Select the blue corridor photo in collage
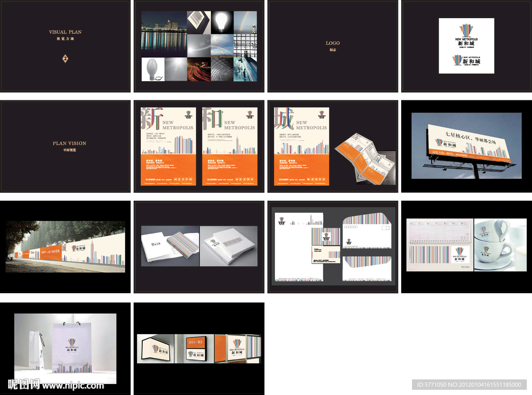 [x=245, y=69]
